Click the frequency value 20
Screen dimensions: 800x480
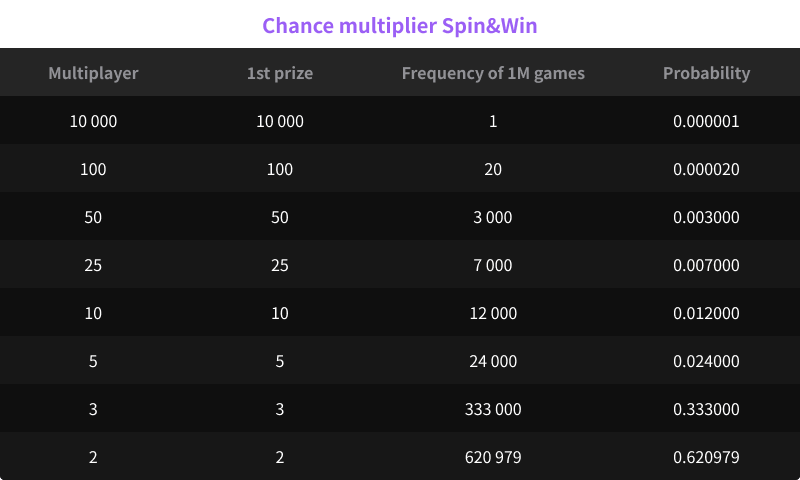pyautogui.click(x=493, y=169)
